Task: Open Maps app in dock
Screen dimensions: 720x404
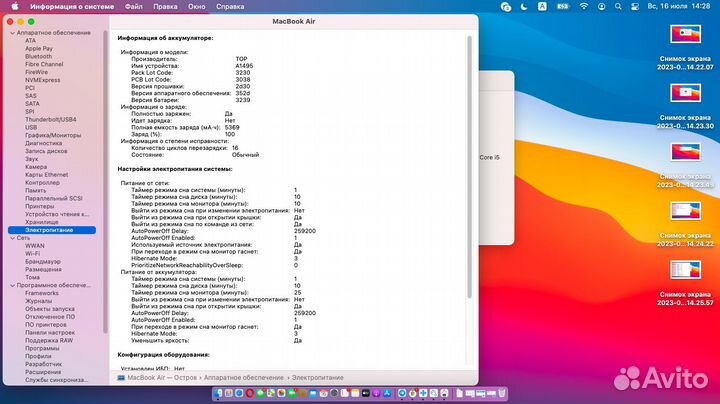Action: [x=271, y=393]
